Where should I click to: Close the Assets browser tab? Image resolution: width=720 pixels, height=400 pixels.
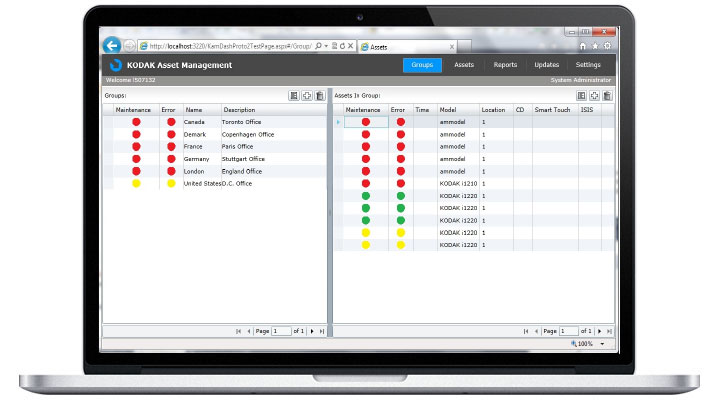(x=452, y=47)
